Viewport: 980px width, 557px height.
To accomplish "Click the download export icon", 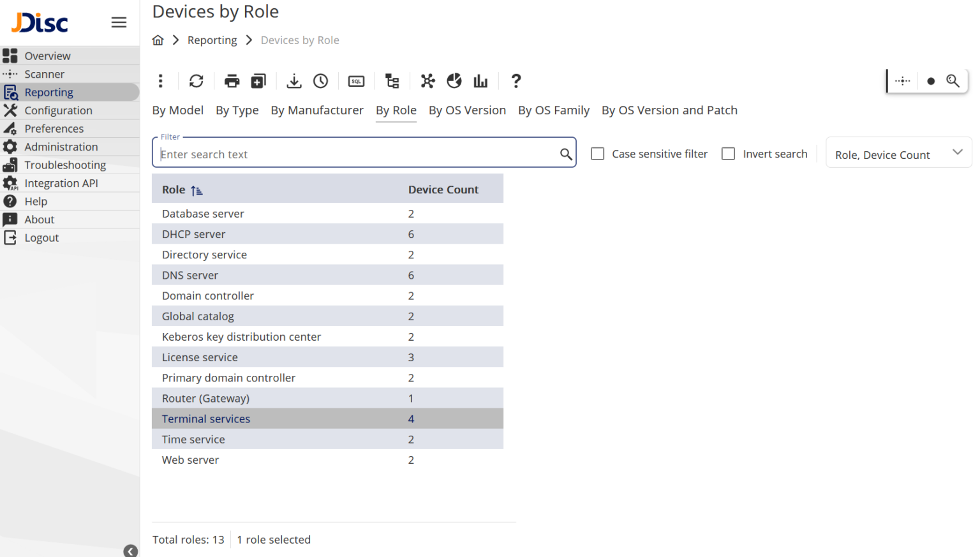I will [x=294, y=81].
